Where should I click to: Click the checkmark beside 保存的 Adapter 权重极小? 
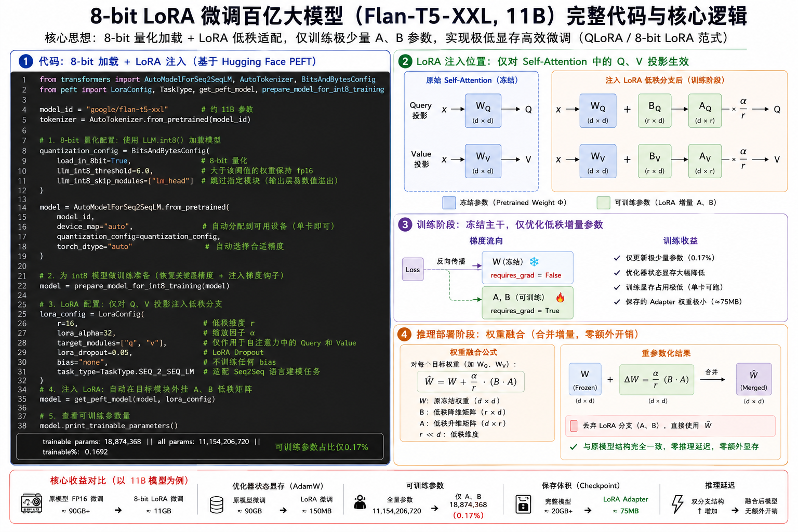[x=617, y=301]
